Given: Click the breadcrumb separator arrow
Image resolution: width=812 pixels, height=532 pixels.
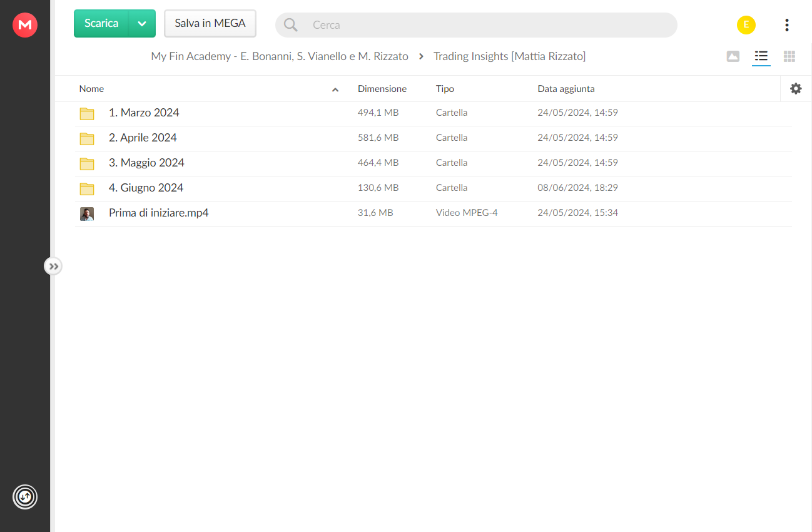Looking at the screenshot, I should pyautogui.click(x=421, y=56).
